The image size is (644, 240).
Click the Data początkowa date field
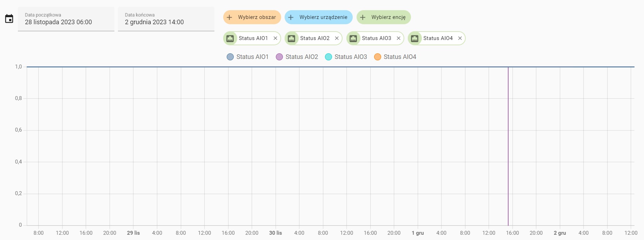coord(66,19)
